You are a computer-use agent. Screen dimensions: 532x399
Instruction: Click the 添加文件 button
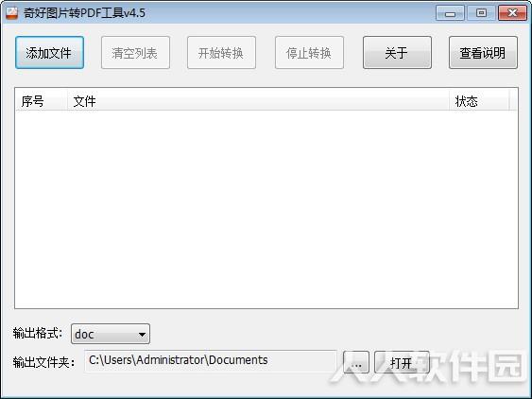click(x=49, y=53)
